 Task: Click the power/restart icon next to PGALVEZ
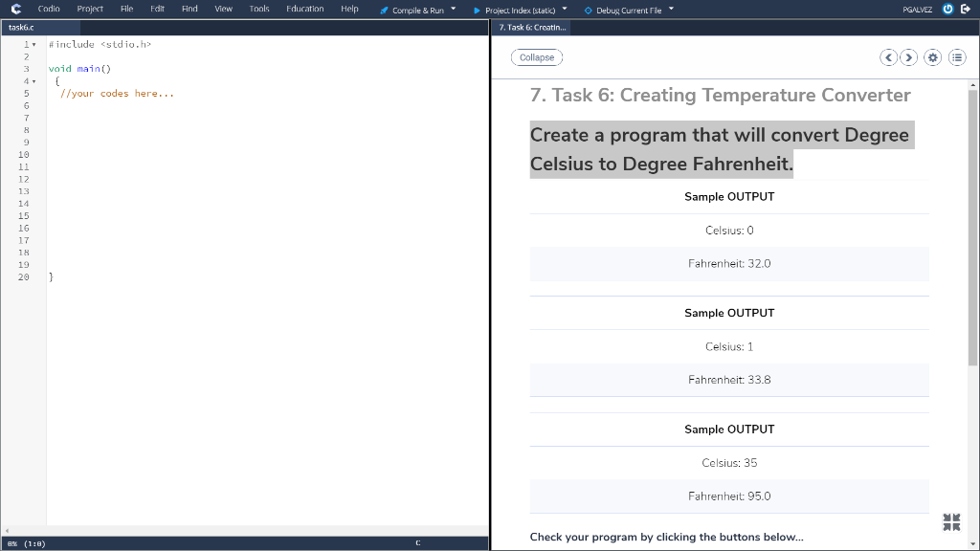[x=947, y=9]
